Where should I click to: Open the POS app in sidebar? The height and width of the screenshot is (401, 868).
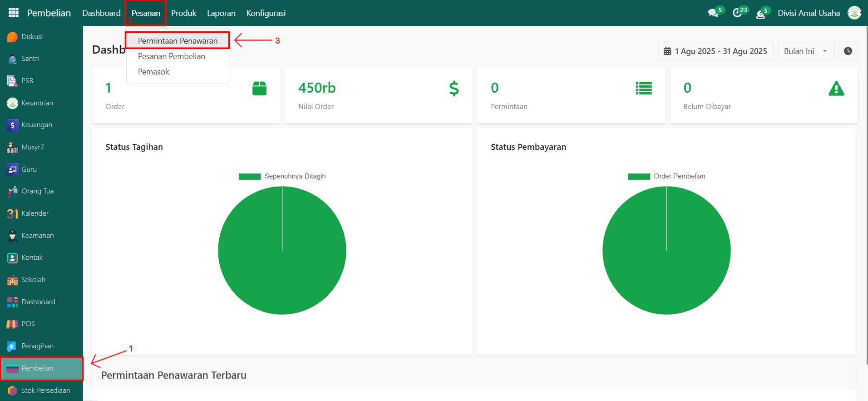click(28, 324)
